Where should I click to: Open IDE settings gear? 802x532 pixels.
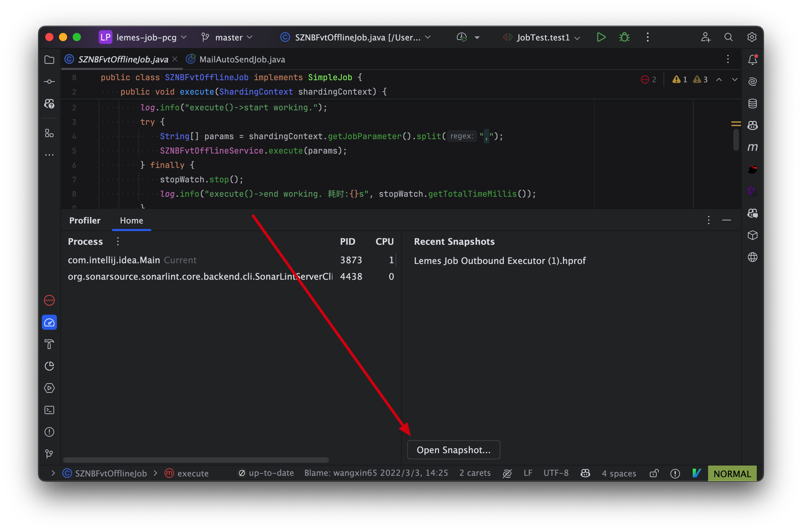[x=752, y=37]
